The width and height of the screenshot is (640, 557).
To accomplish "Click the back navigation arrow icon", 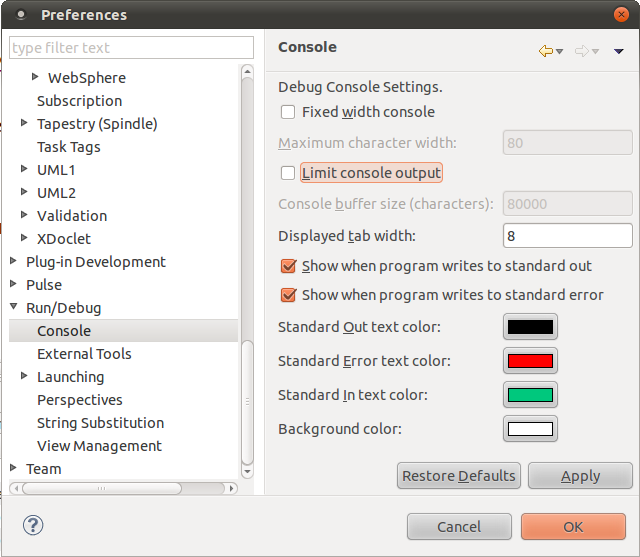I will 546,51.
